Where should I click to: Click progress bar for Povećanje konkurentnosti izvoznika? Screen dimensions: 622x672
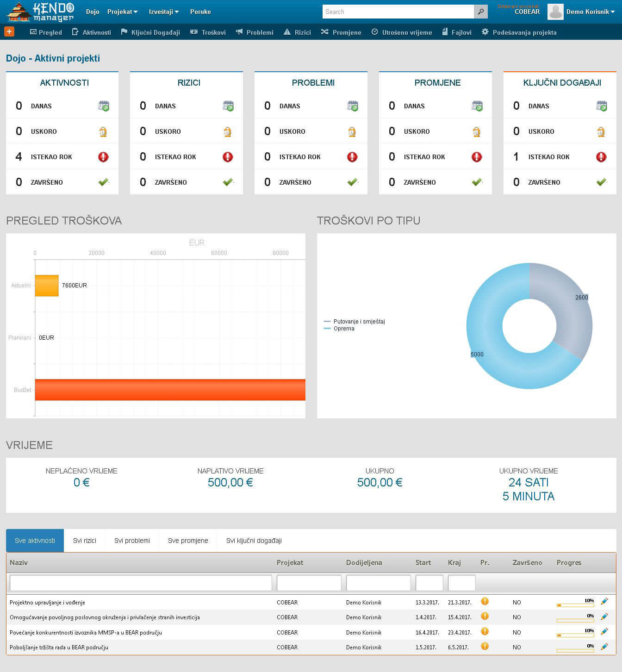pyautogui.click(x=575, y=635)
